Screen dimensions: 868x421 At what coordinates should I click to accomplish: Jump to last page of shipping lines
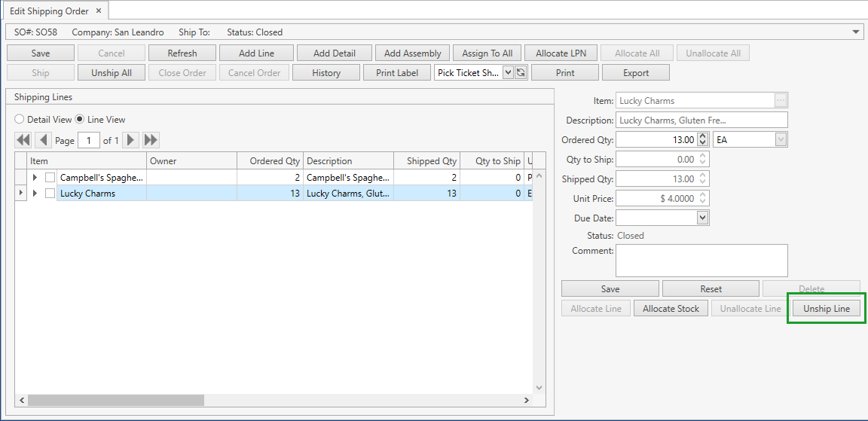(x=151, y=140)
